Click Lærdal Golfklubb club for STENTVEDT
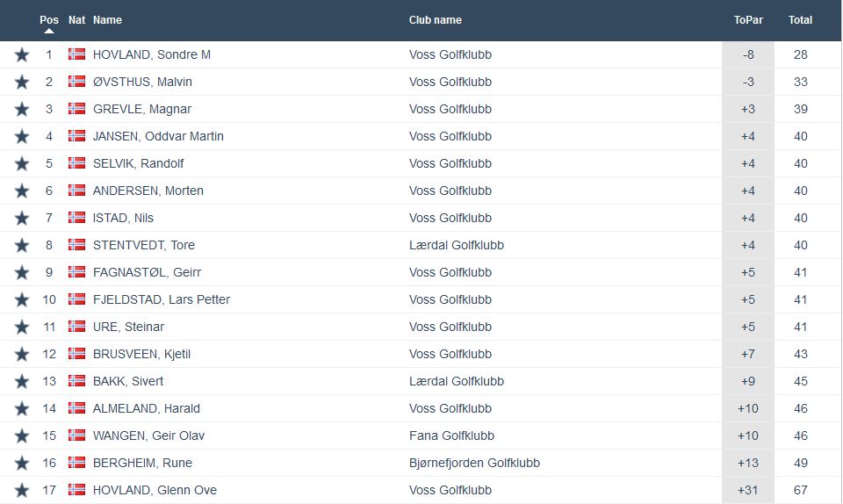The height and width of the screenshot is (504, 843). (456, 245)
